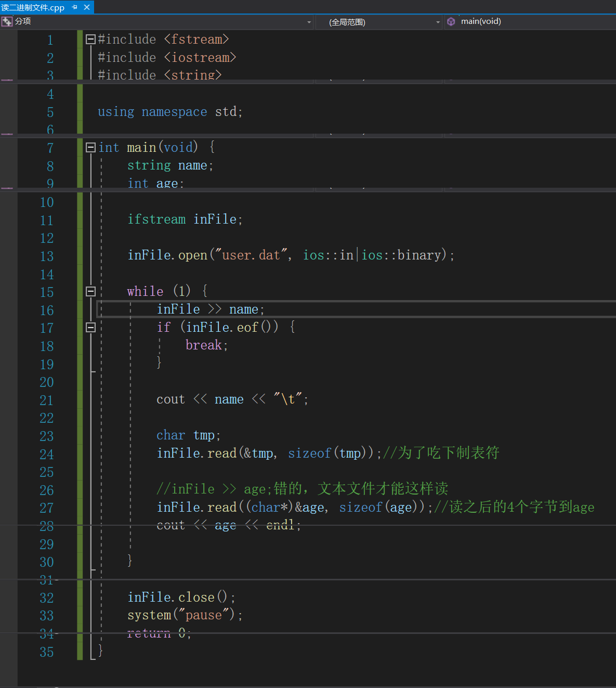Select the 读二进制文件.cpp file tab
This screenshot has height=688, width=616.
pyautogui.click(x=33, y=7)
